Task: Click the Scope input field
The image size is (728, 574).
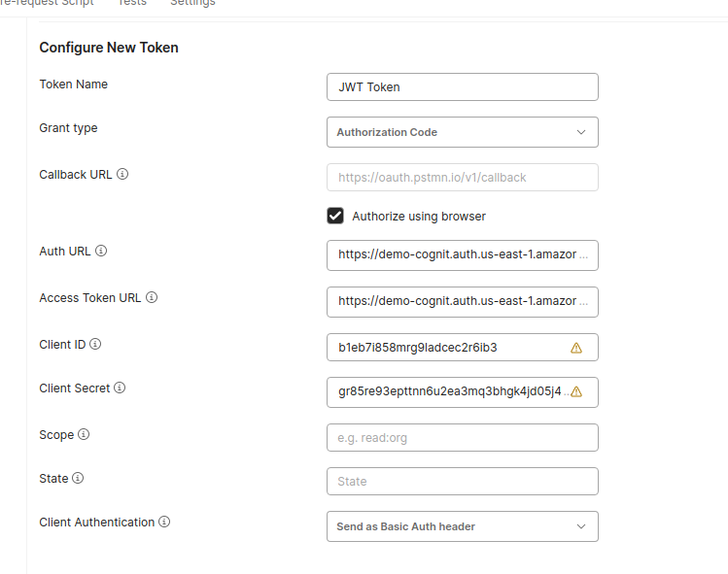Action: click(x=462, y=438)
